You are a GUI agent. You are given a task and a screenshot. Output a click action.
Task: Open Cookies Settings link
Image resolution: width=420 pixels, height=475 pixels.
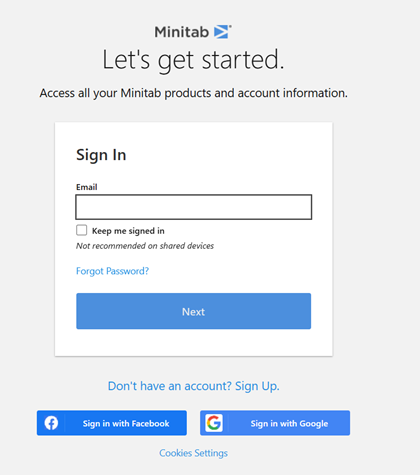click(193, 453)
